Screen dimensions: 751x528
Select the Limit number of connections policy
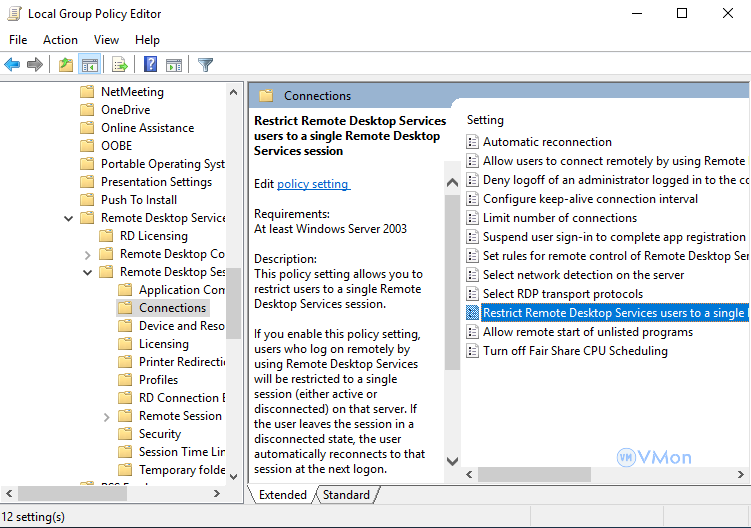pos(559,218)
